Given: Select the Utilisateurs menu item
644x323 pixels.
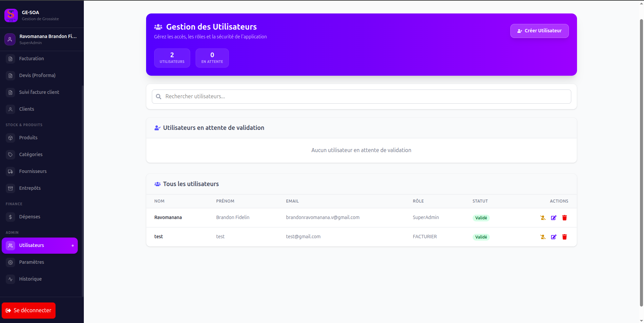Looking at the screenshot, I should click(x=40, y=246).
